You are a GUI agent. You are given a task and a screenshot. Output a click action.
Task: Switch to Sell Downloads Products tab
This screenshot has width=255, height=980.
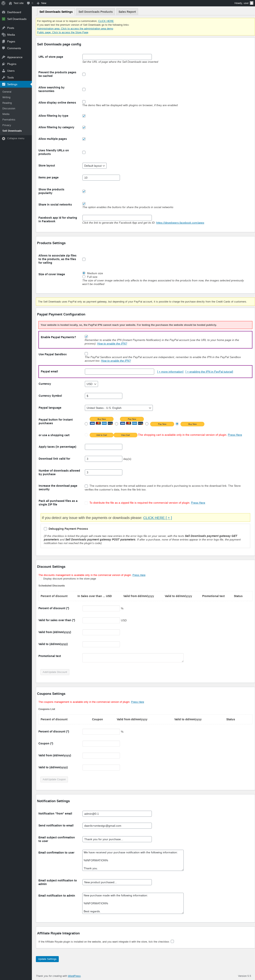pos(96,12)
